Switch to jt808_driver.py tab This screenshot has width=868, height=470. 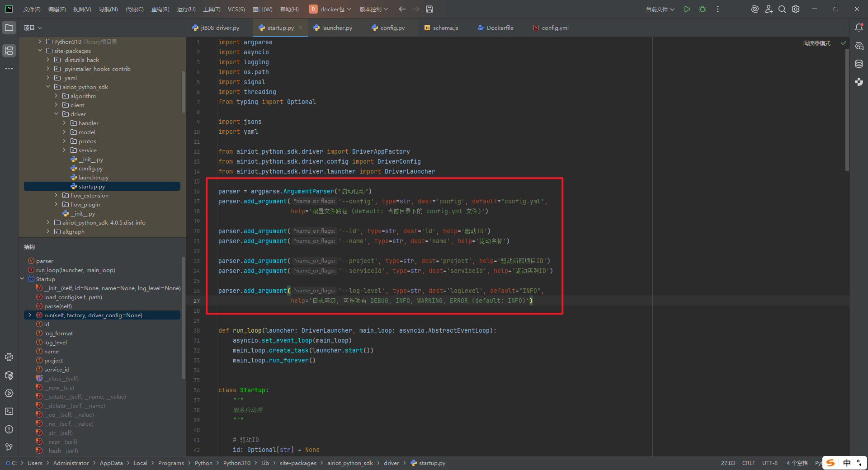(216, 28)
